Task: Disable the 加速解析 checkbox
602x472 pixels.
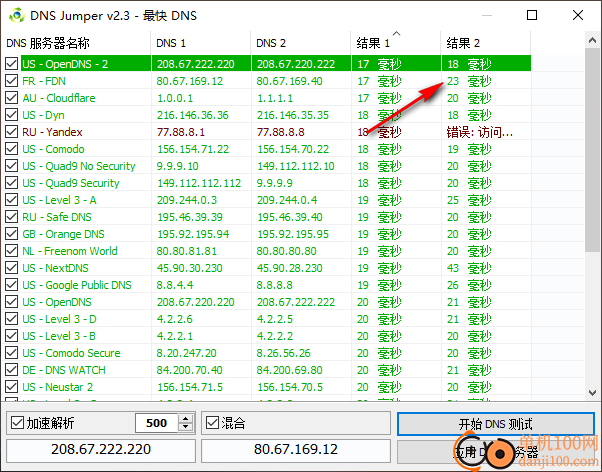Action: tap(17, 423)
